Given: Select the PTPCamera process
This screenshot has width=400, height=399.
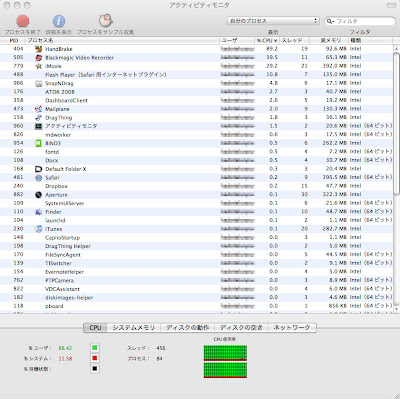Looking at the screenshot, I should (196, 280).
